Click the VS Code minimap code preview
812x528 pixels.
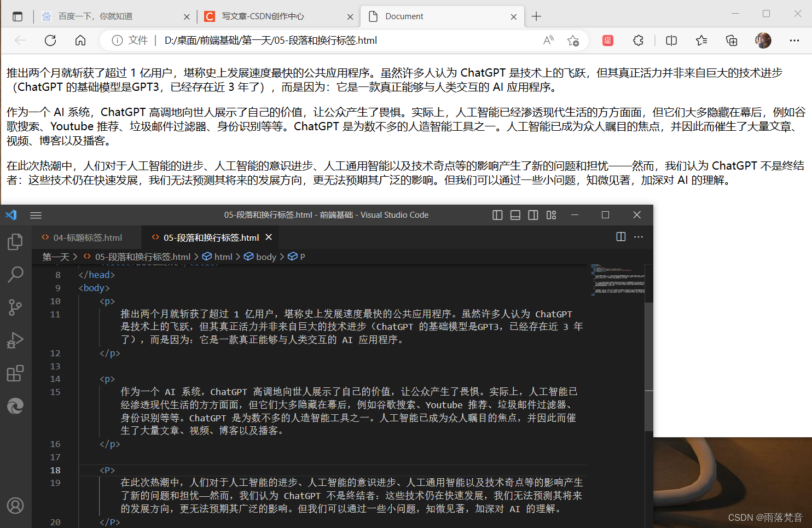pos(617,280)
